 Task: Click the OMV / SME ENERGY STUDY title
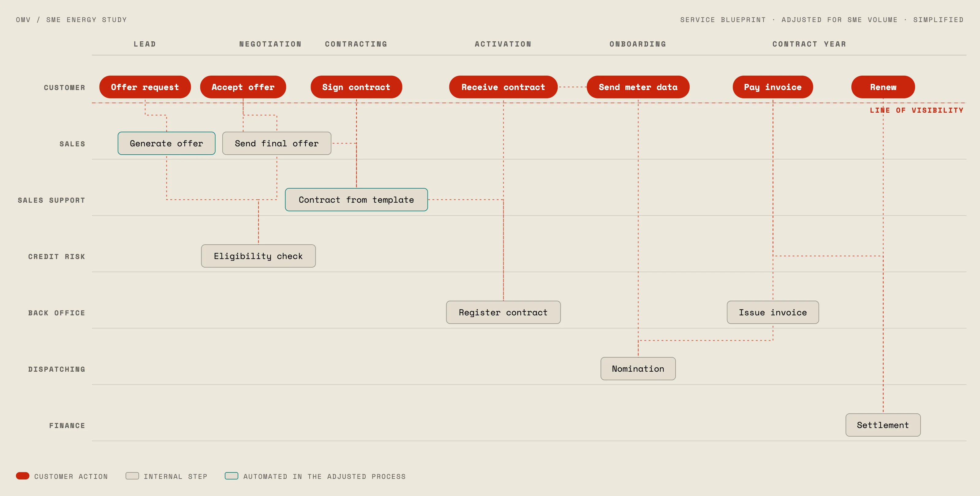(72, 20)
